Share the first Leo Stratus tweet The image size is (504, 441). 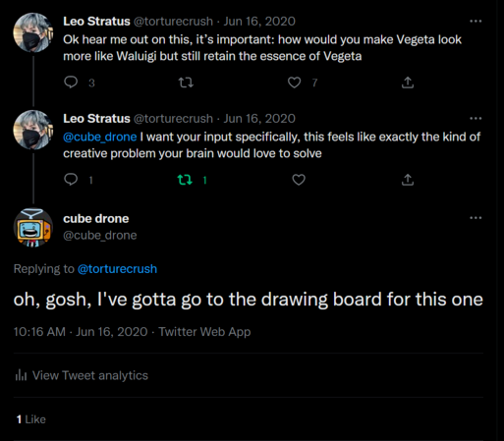coord(408,83)
